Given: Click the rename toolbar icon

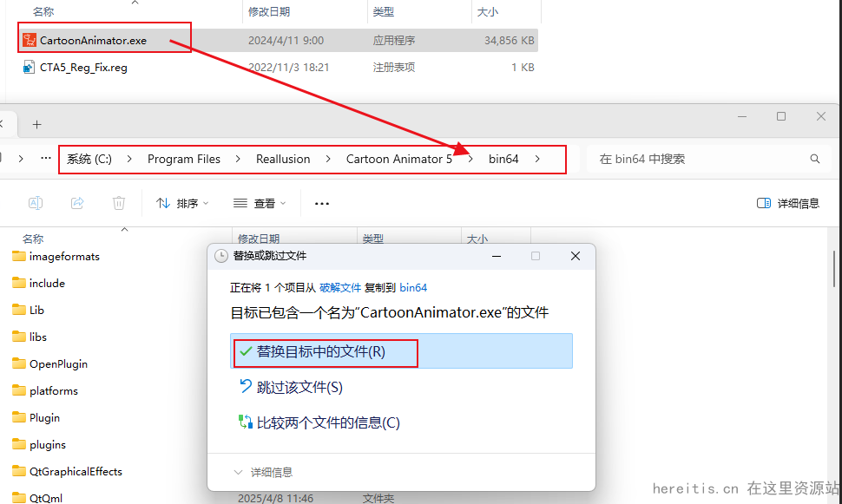Looking at the screenshot, I should tap(36, 204).
